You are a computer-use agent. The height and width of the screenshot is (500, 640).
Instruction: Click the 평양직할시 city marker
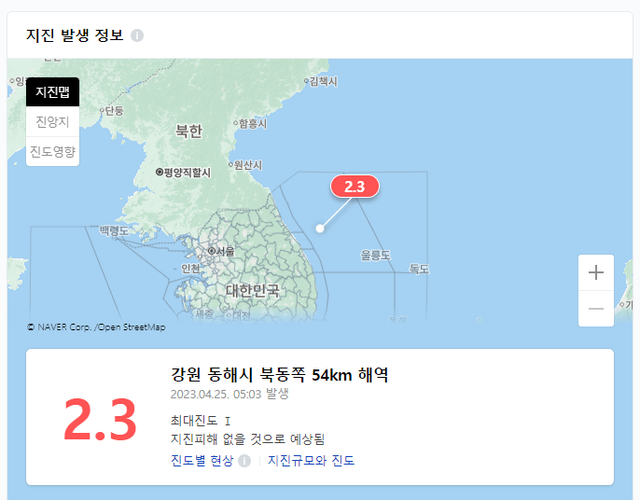tap(160, 172)
